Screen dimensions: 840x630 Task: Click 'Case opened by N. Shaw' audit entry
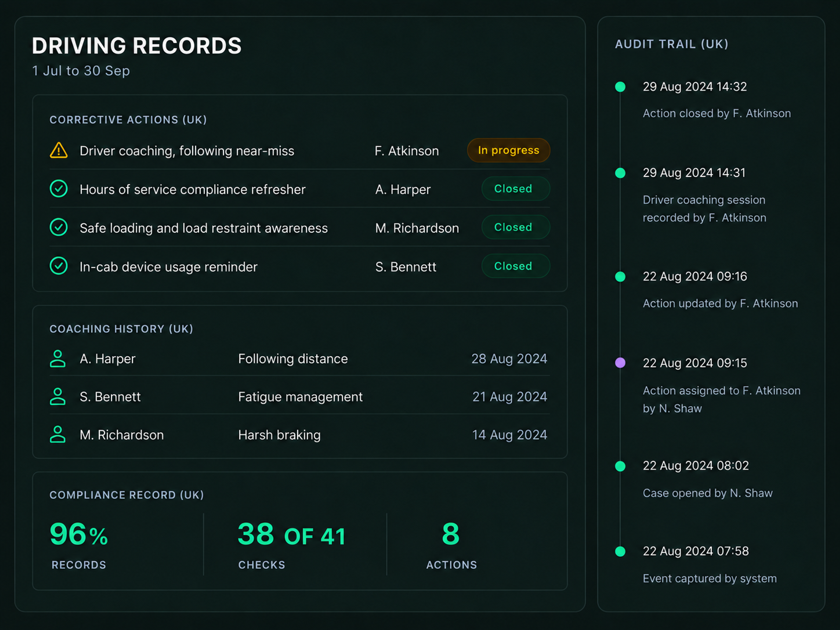point(707,493)
